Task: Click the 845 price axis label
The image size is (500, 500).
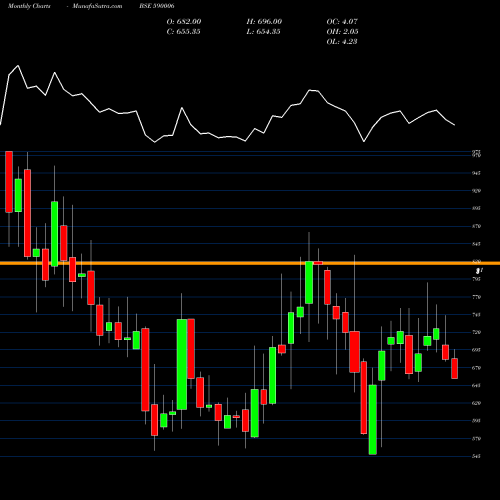Action: click(x=476, y=244)
